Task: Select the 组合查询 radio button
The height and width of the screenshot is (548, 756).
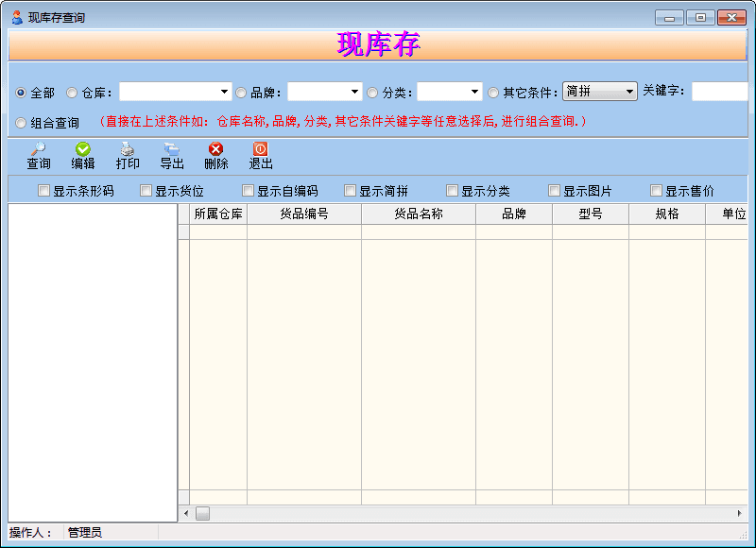Action: point(21,123)
